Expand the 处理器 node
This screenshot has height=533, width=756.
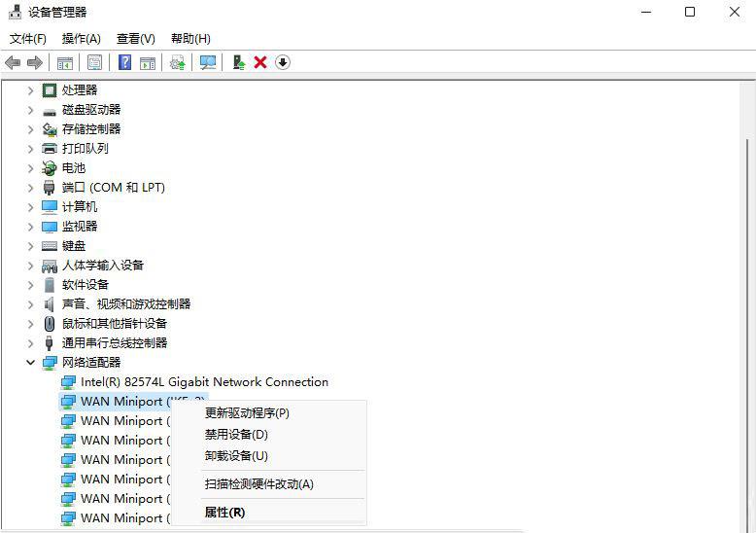30,90
